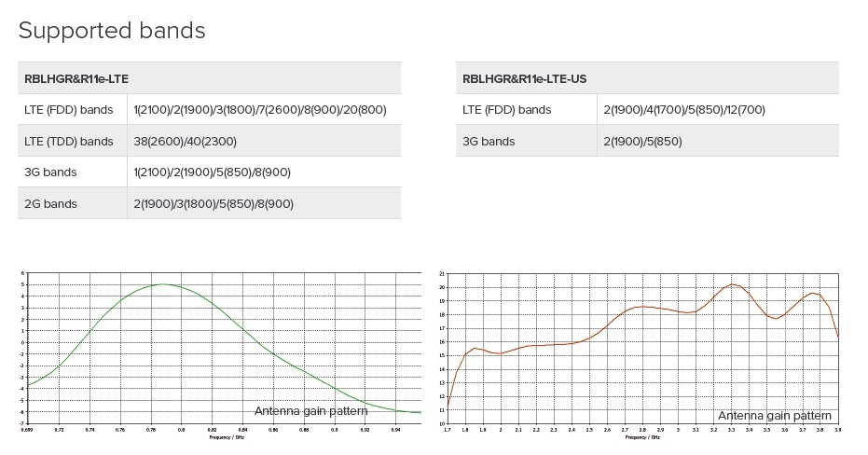This screenshot has height=455, width=868.
Task: Click the "Supported bands" heading
Action: (x=112, y=30)
